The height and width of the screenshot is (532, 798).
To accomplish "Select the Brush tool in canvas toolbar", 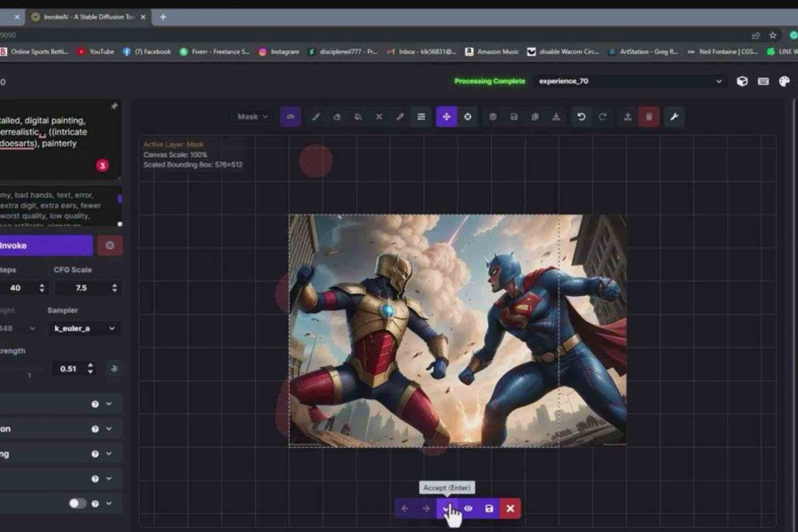I will pyautogui.click(x=316, y=116).
